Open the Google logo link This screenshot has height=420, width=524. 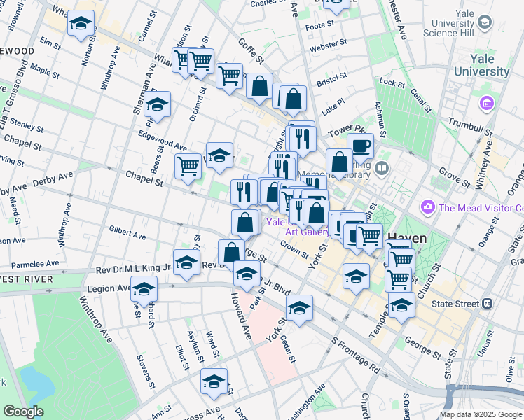click(x=23, y=412)
